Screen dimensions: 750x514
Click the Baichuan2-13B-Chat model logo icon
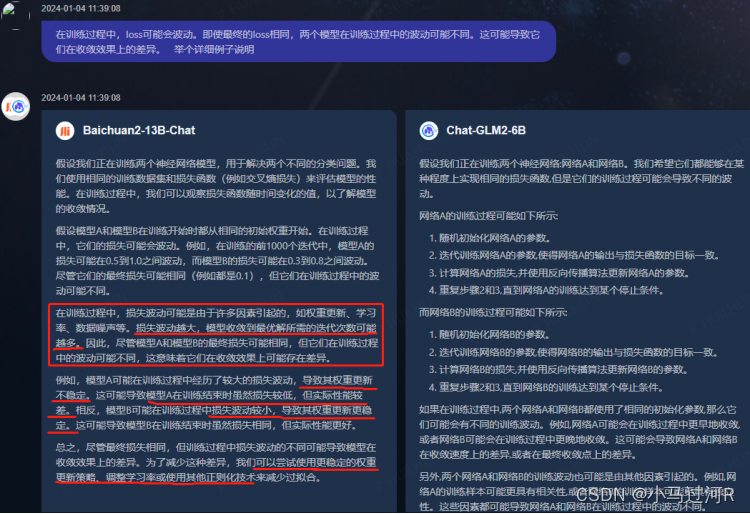point(65,131)
